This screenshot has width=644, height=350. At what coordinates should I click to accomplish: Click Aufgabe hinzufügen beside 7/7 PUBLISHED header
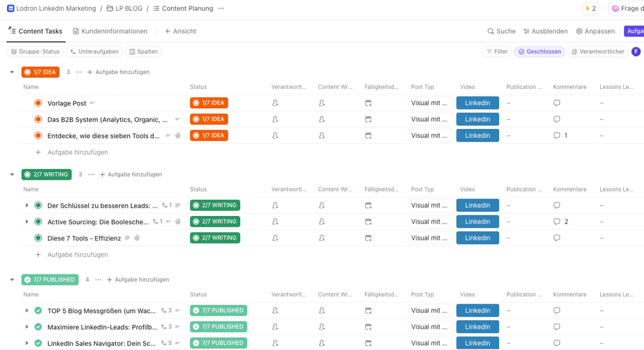(138, 280)
